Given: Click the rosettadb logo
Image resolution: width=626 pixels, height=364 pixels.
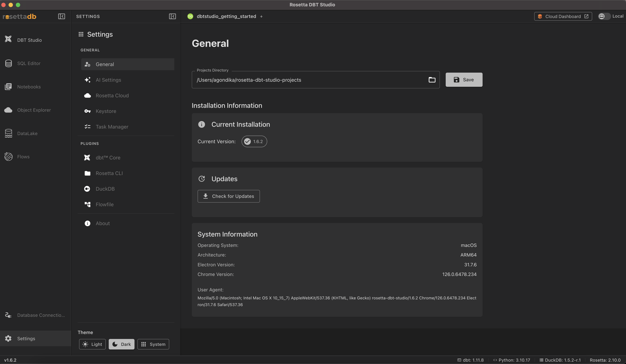Looking at the screenshot, I should [20, 16].
